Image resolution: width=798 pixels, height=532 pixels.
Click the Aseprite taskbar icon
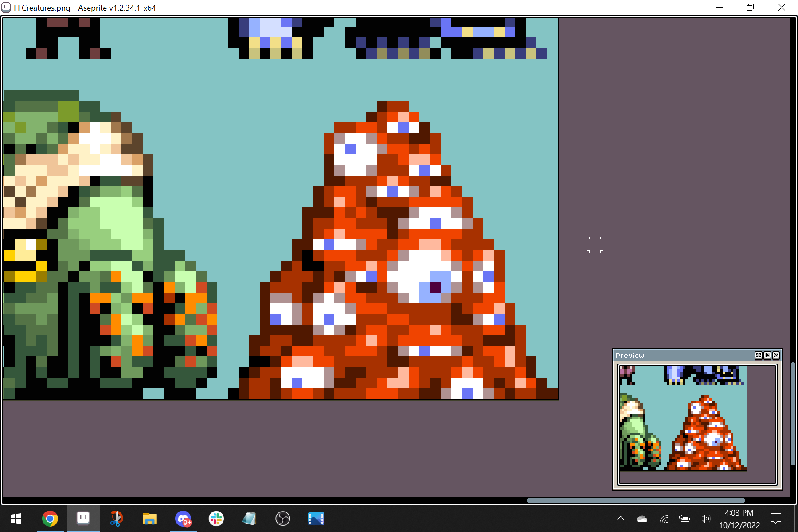tap(83, 519)
